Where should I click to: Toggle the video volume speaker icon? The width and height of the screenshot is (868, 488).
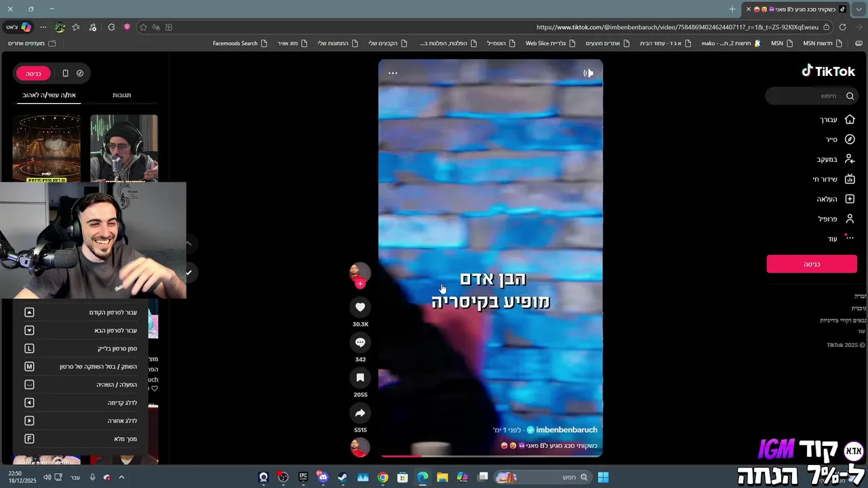pos(588,73)
